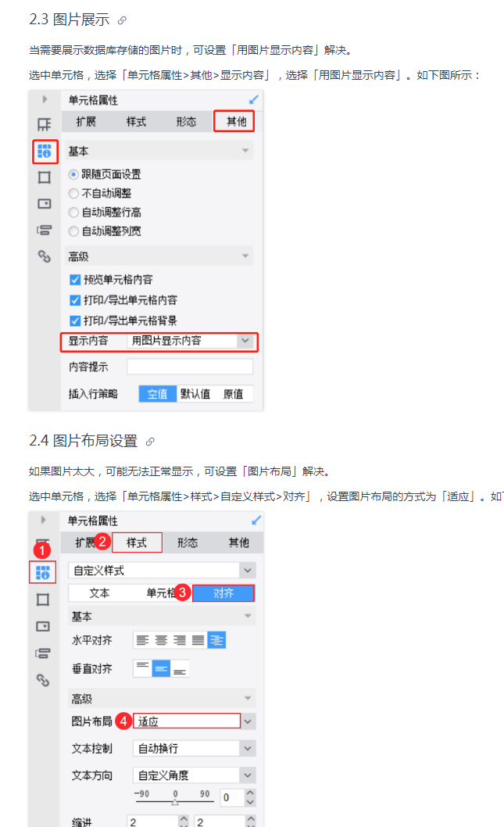Click the text angle slider track
Image resolution: width=504 pixels, height=827 pixels.
pos(175,801)
